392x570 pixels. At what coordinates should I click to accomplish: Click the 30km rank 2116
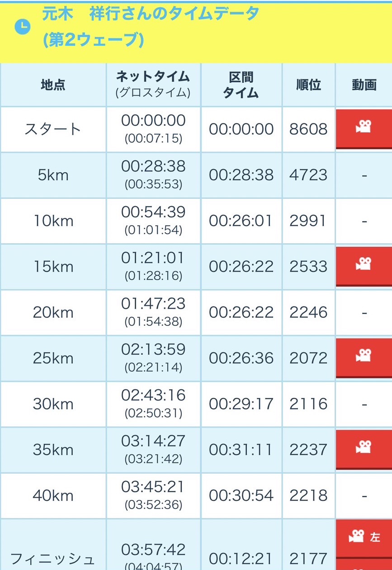(x=308, y=404)
